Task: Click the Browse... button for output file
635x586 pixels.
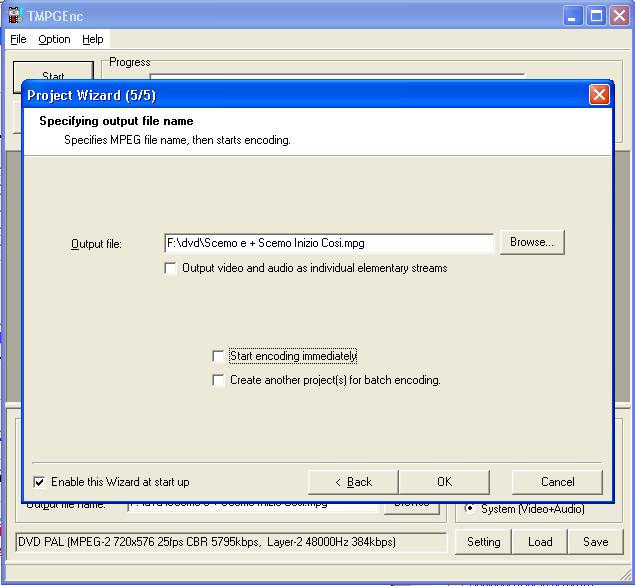Action: [x=532, y=242]
